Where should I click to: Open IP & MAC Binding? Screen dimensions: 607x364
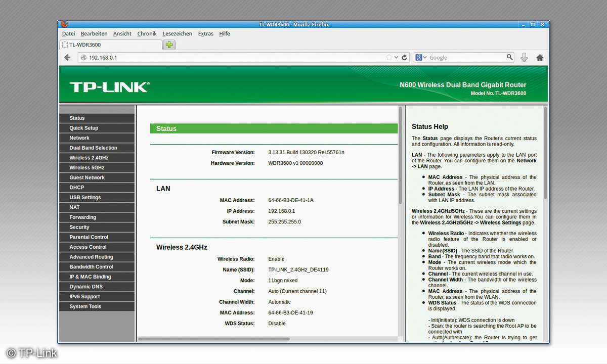click(x=97, y=277)
